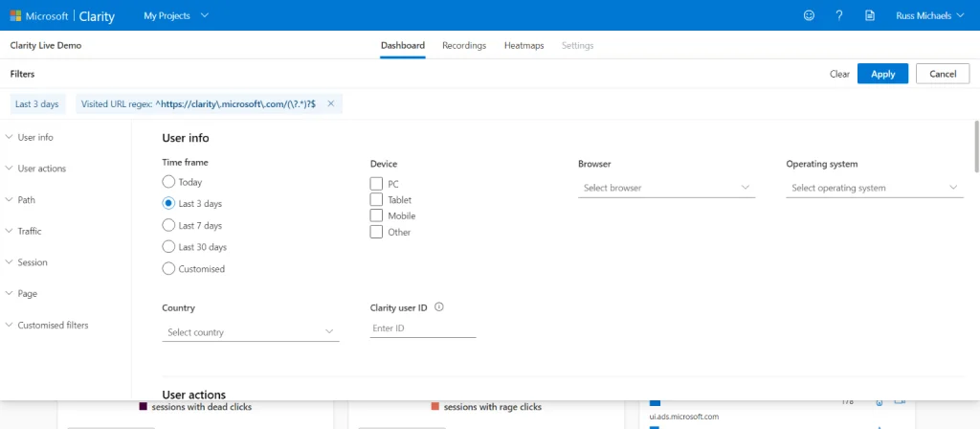Image resolution: width=980 pixels, height=429 pixels.
Task: Open the feedback smiley icon
Action: point(809,15)
